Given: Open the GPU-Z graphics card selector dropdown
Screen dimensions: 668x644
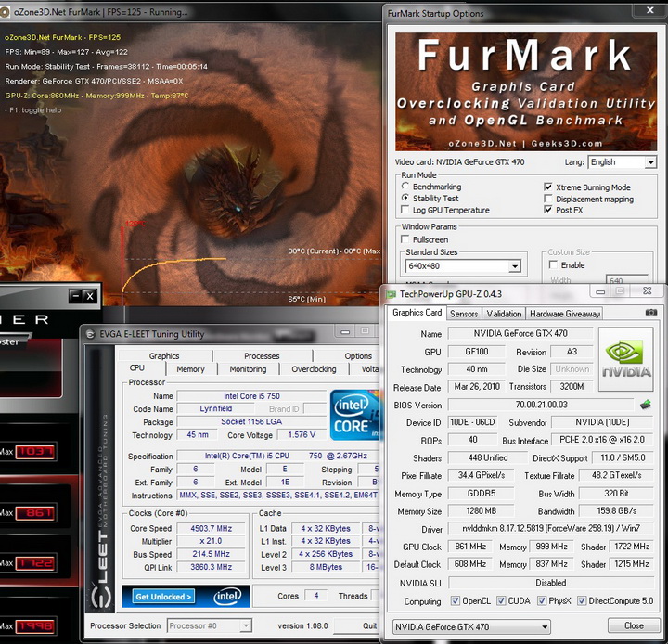Looking at the screenshot, I should pyautogui.click(x=471, y=626).
